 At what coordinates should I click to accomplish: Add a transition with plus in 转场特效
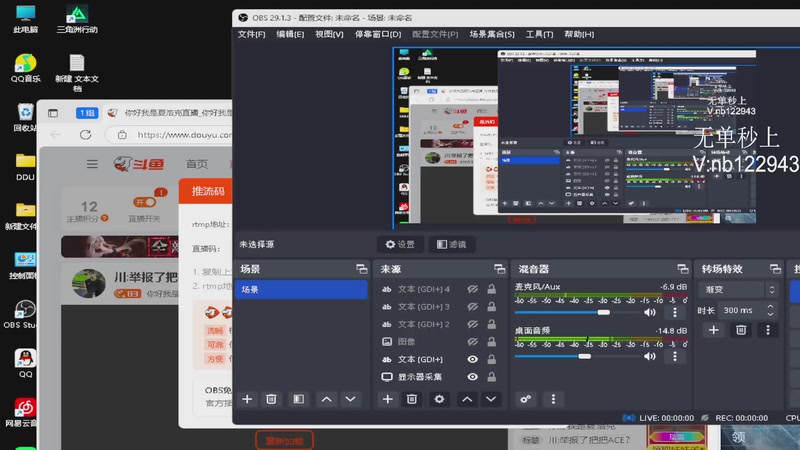[x=713, y=330]
